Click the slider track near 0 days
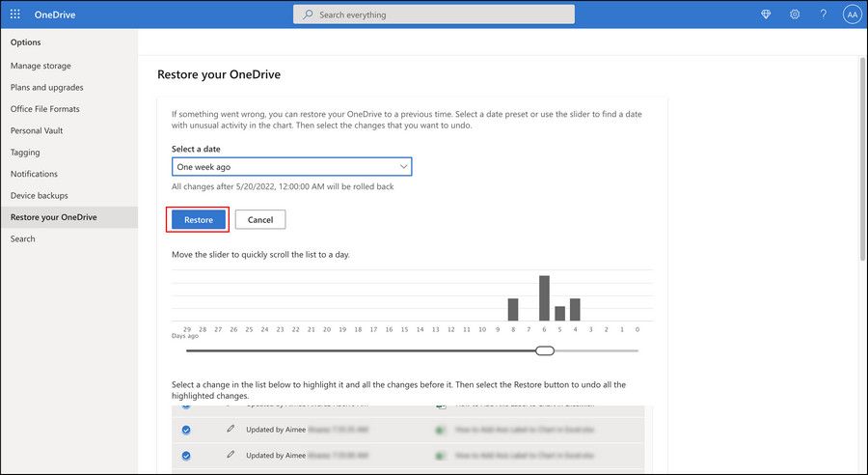Screen dimensions: 868x475 (x=636, y=350)
